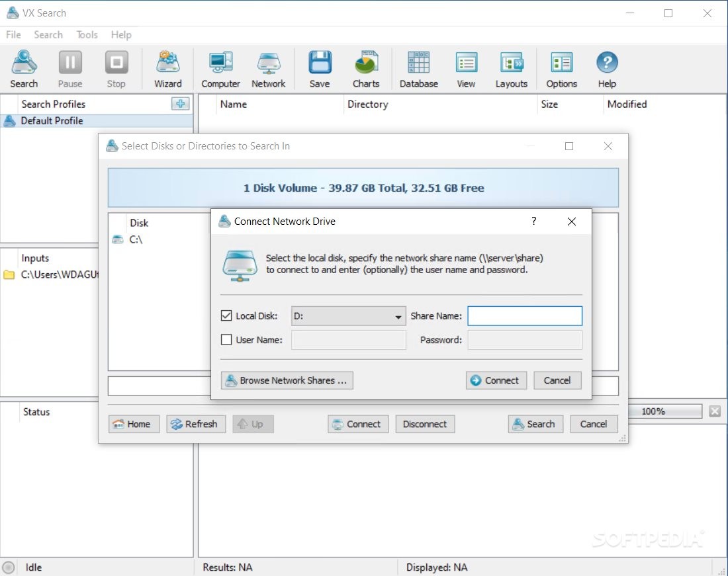Open the Help menu

coord(121,35)
